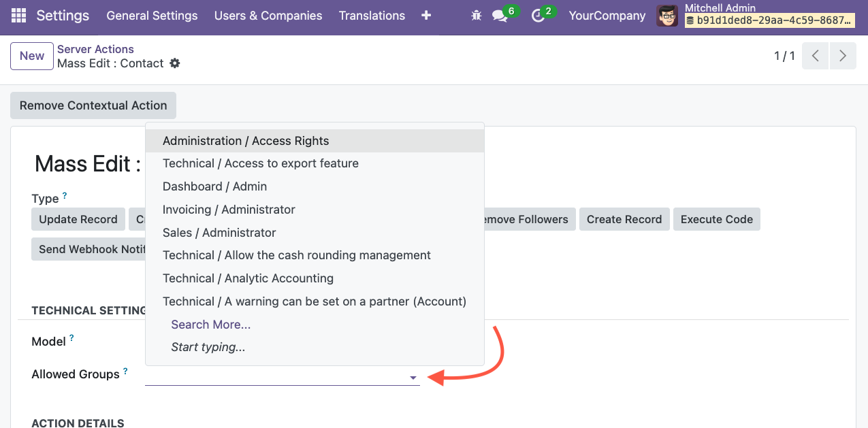Click the New button

tap(32, 56)
